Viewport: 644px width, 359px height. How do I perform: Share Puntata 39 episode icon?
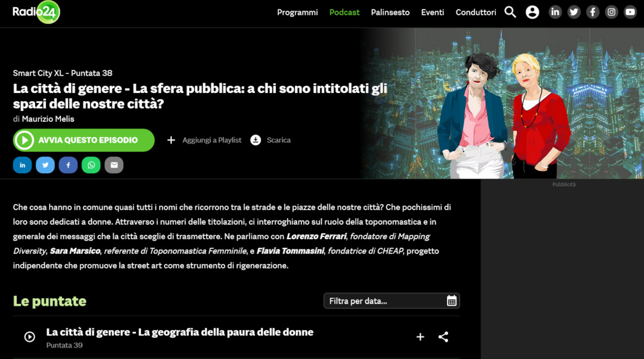tap(443, 337)
